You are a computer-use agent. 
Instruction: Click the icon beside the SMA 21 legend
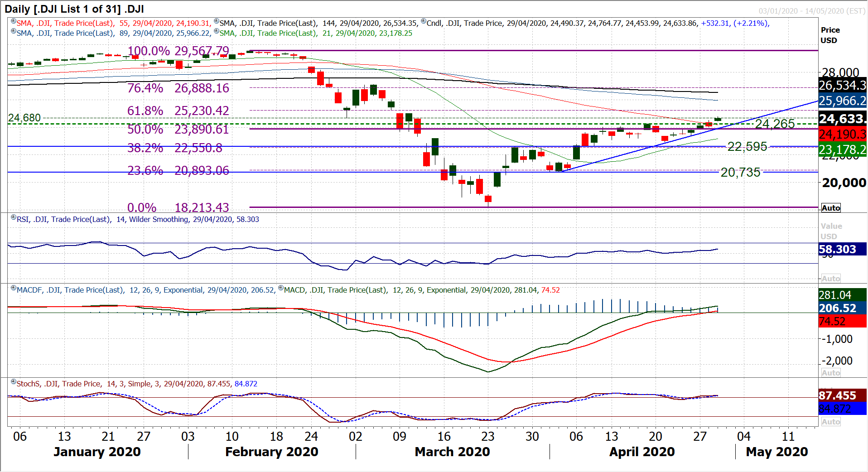point(217,31)
